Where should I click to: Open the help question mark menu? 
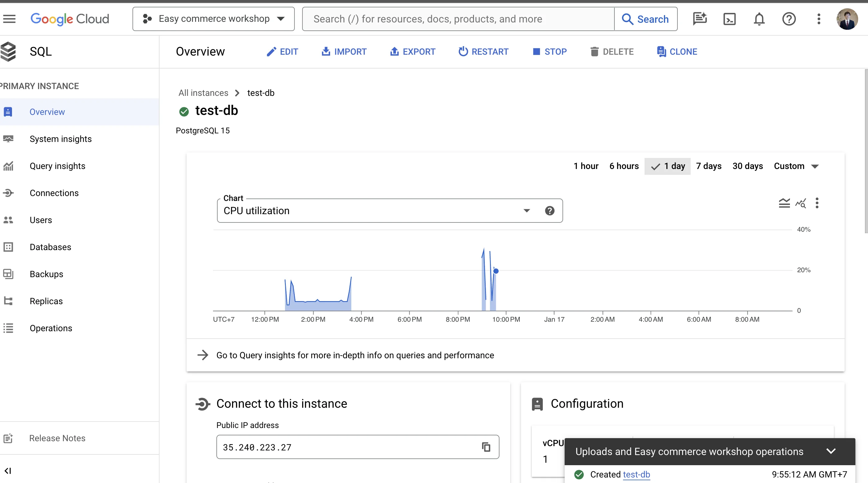point(789,19)
